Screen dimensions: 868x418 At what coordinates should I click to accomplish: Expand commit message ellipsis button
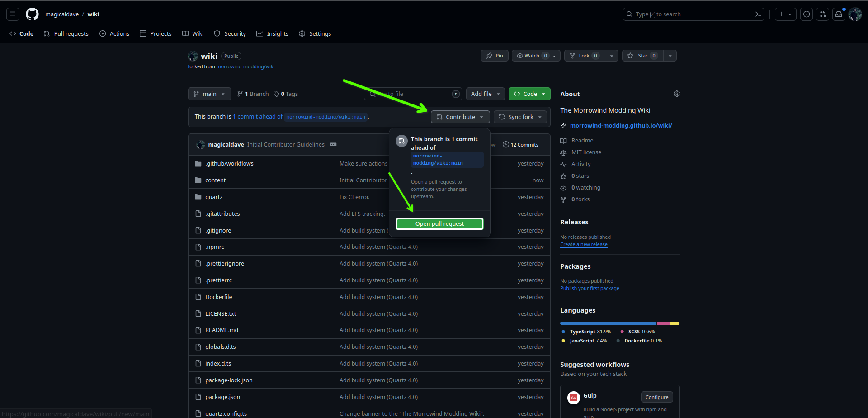point(333,145)
